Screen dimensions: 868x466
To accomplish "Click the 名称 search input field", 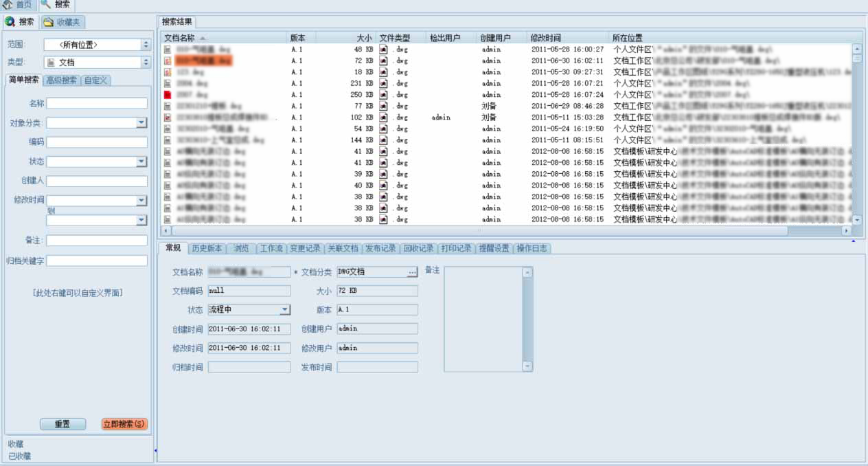I will point(97,103).
